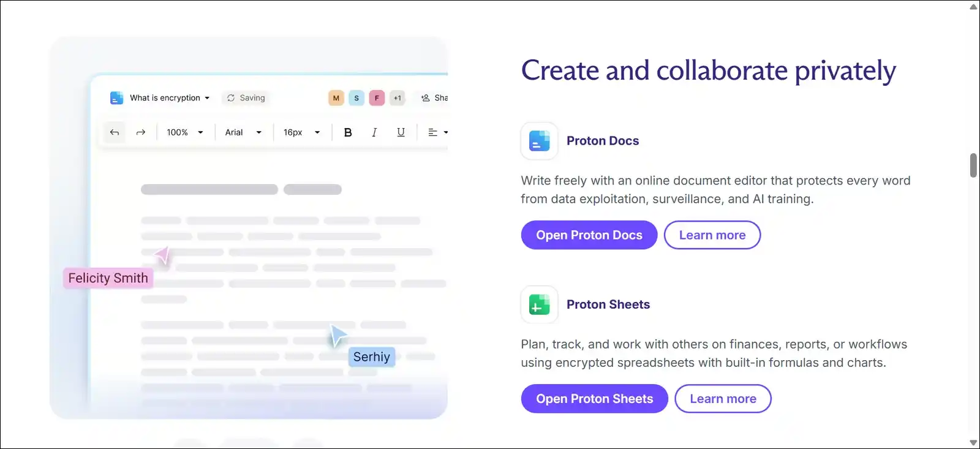Click the S collaborator avatar

click(x=356, y=98)
